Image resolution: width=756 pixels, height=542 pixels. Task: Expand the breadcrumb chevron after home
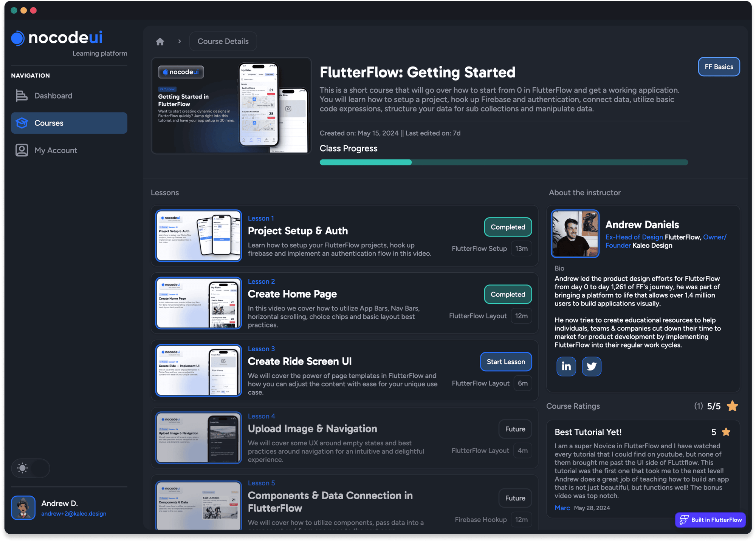coord(179,41)
